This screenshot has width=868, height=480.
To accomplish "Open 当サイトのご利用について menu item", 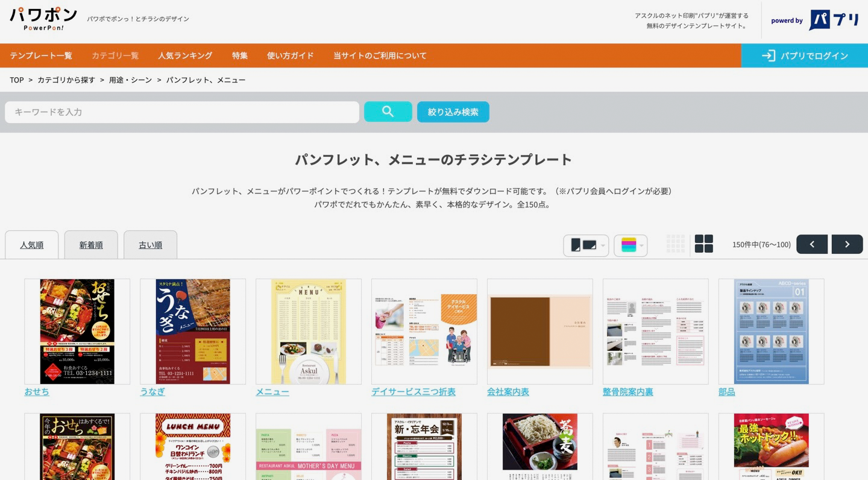I will (x=380, y=55).
